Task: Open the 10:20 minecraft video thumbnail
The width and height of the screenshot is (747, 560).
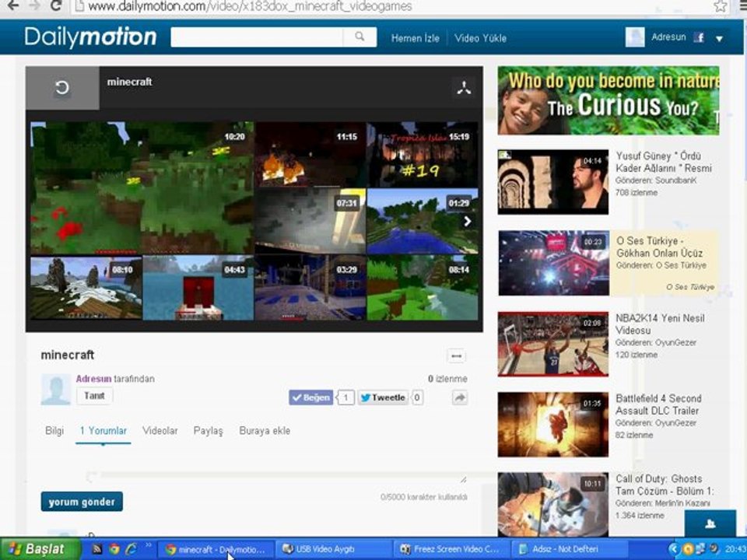Action: click(142, 188)
